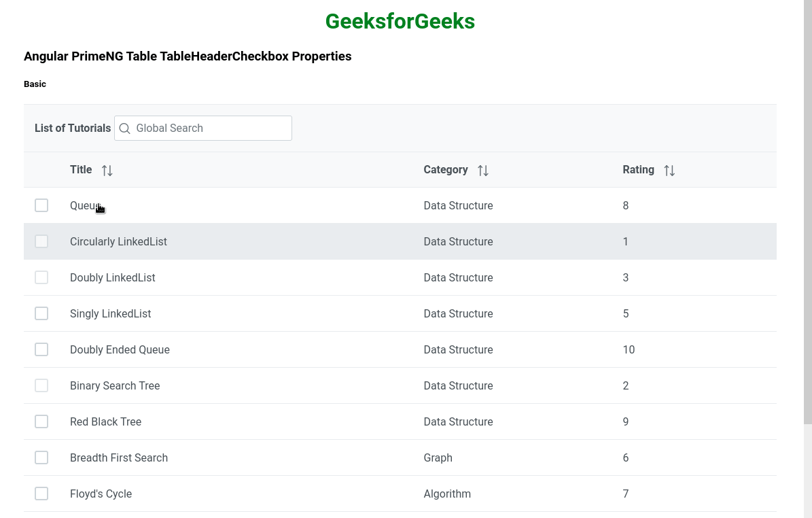Tick the Floyd's Cycle row checkbox
This screenshot has width=812, height=518.
pyautogui.click(x=41, y=494)
